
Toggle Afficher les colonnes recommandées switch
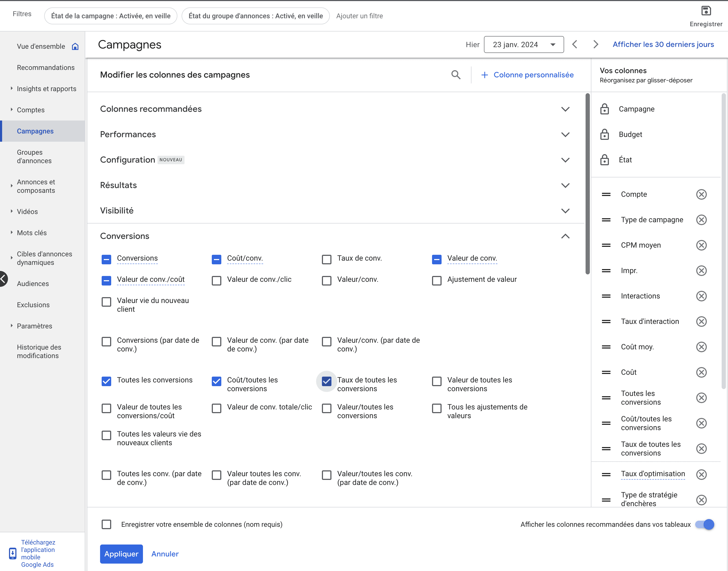coord(704,524)
